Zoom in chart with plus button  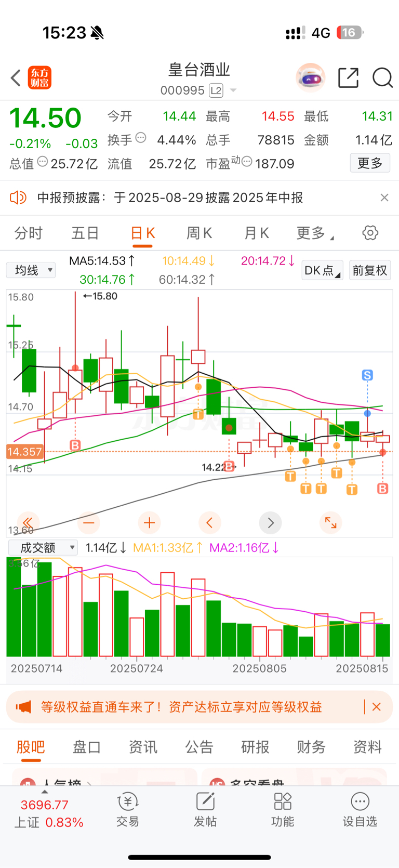(149, 522)
